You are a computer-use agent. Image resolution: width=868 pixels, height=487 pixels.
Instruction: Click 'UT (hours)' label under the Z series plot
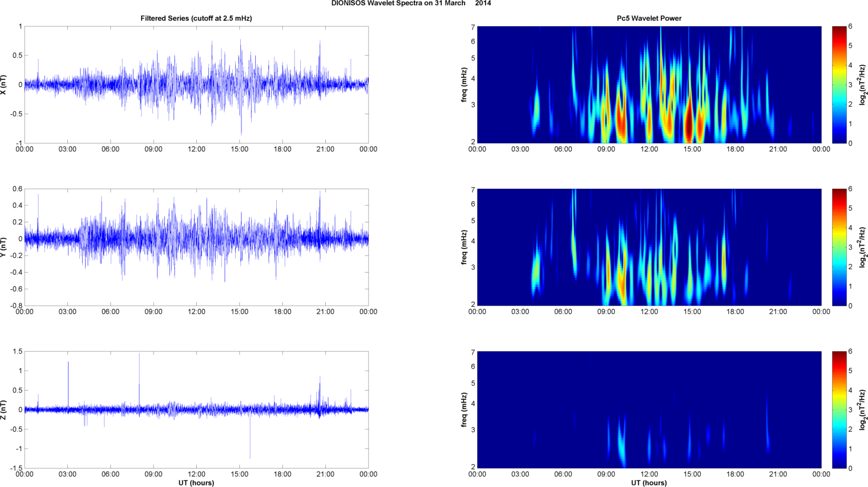[196, 483]
